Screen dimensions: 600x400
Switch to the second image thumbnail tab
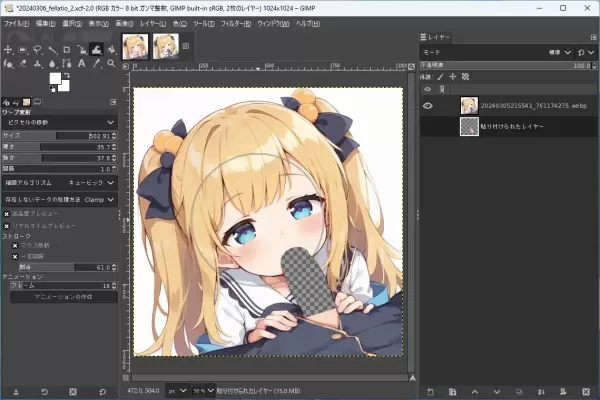click(x=166, y=46)
